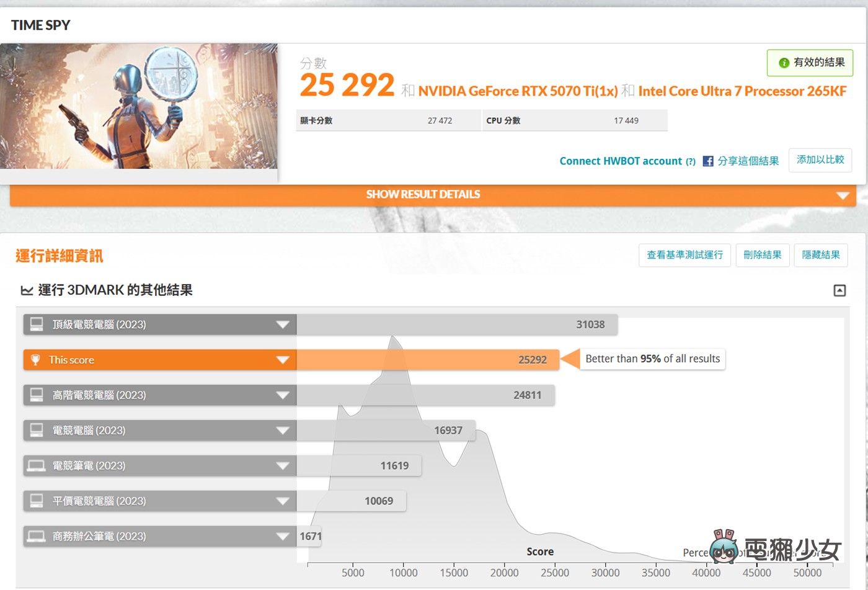Click the chart icon beside 運行 3DMARK 的其他結果
This screenshot has width=868, height=590.
coord(27,290)
